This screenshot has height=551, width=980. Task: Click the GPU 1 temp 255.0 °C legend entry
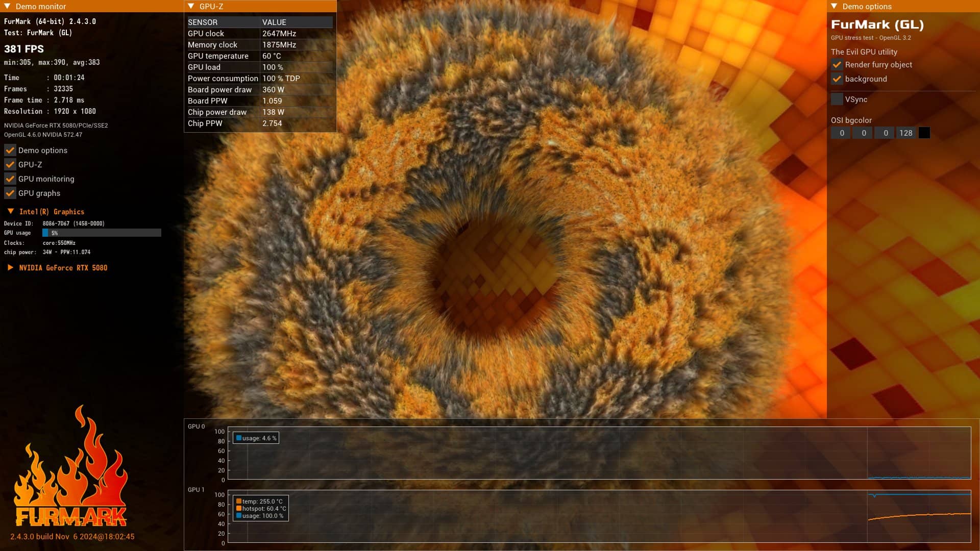pyautogui.click(x=259, y=502)
